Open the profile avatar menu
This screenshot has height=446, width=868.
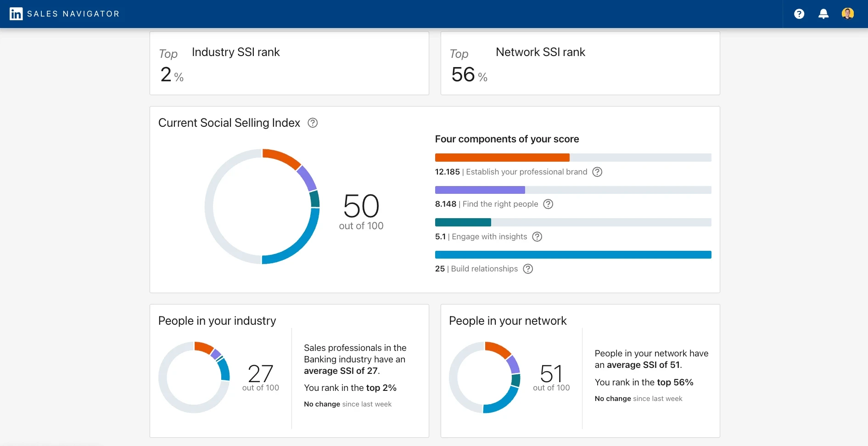[848, 14]
